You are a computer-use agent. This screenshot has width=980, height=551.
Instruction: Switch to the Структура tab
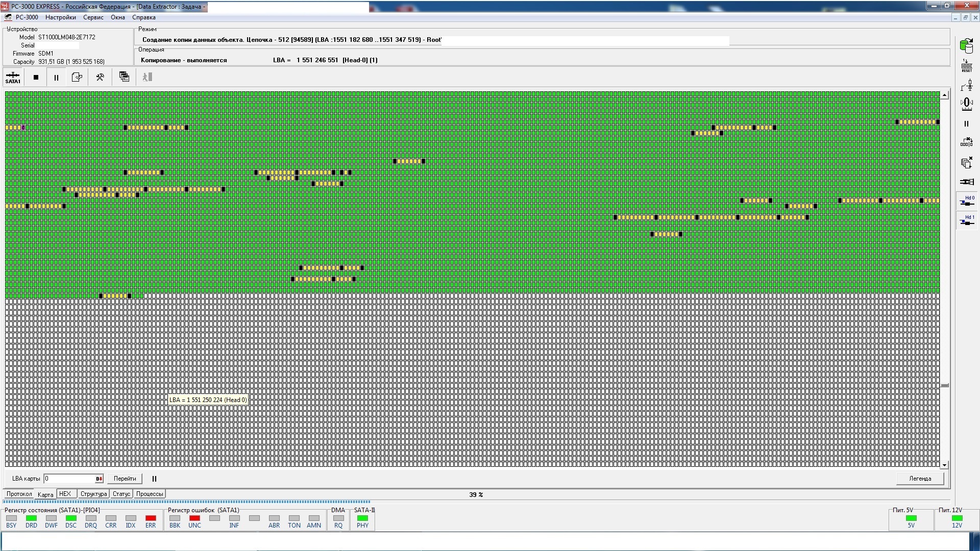tap(93, 494)
